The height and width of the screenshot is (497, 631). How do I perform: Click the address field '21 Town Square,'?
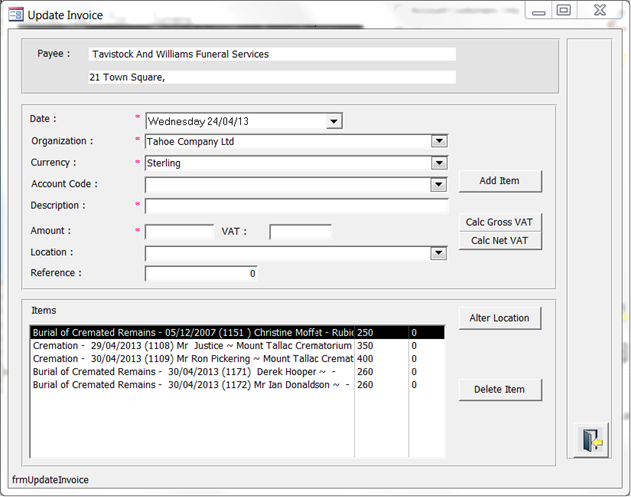pos(272,77)
